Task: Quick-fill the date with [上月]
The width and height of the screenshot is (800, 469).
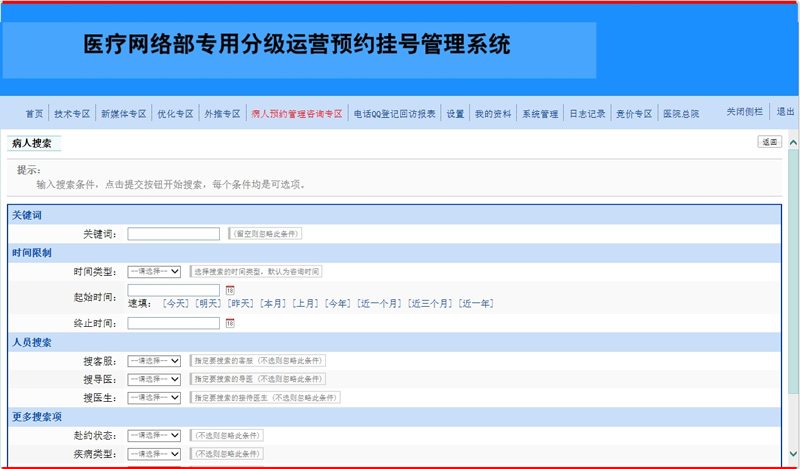Action: pos(306,304)
